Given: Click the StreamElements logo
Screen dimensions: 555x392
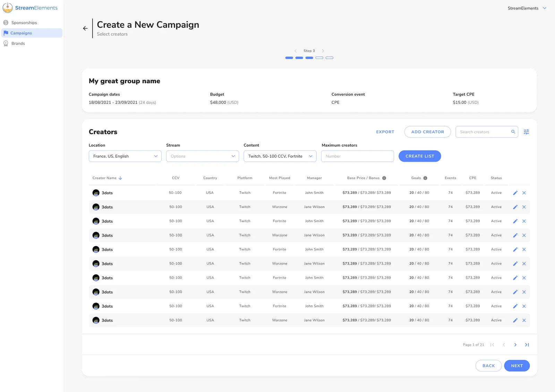Looking at the screenshot, I should pyautogui.click(x=30, y=8).
